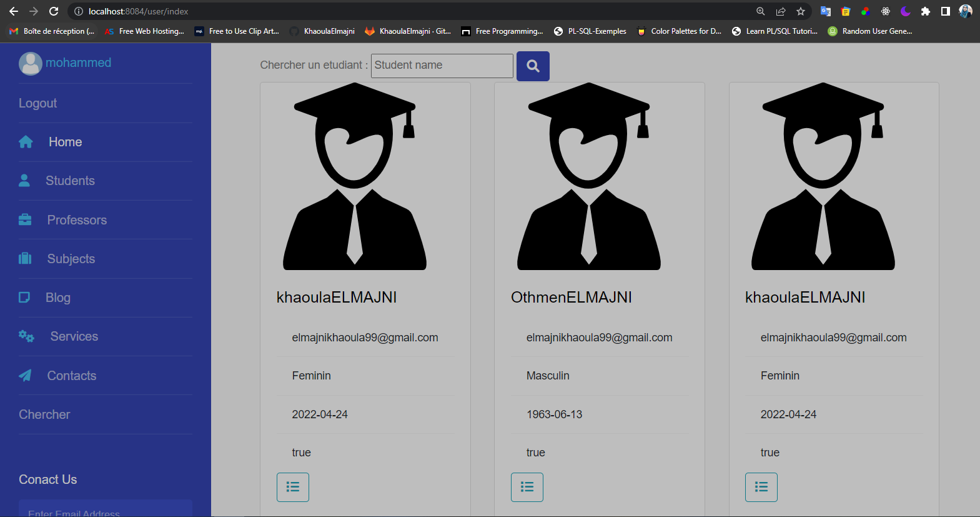Reload the page with refresh icon
The height and width of the screenshot is (517, 980).
[x=54, y=11]
